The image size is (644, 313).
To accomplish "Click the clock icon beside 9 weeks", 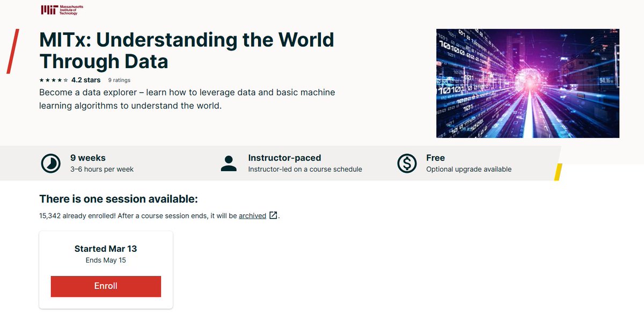I will tap(51, 163).
